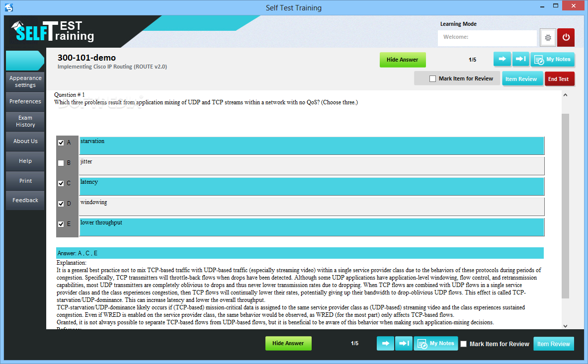Maximize the Self Test Training window
Screen dimensions: 588x364
(556, 5)
